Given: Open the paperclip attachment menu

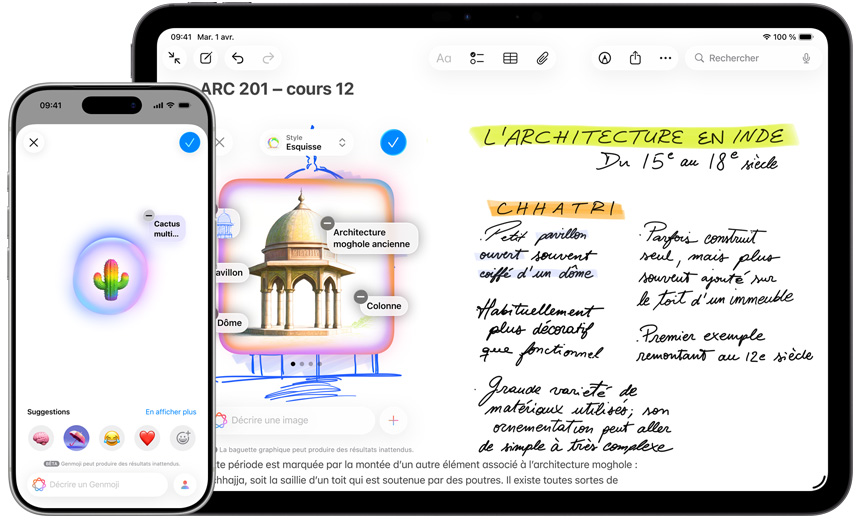Looking at the screenshot, I should [542, 59].
